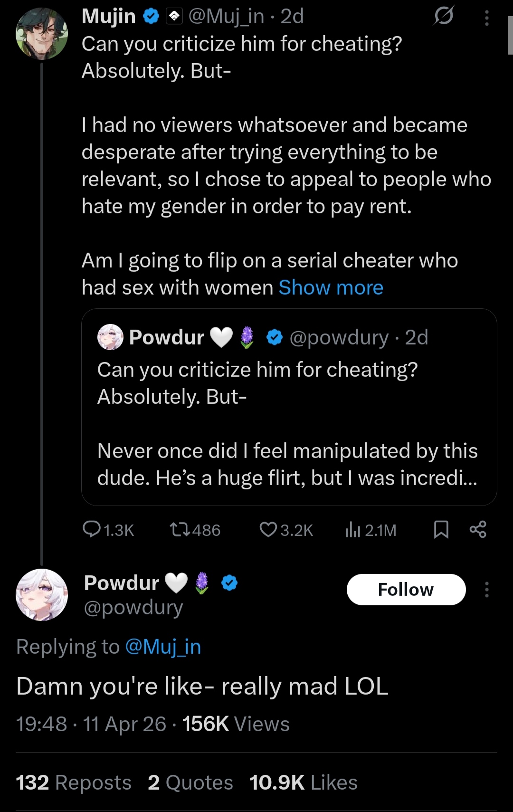Click Powdur's blue verified badge

(x=229, y=583)
